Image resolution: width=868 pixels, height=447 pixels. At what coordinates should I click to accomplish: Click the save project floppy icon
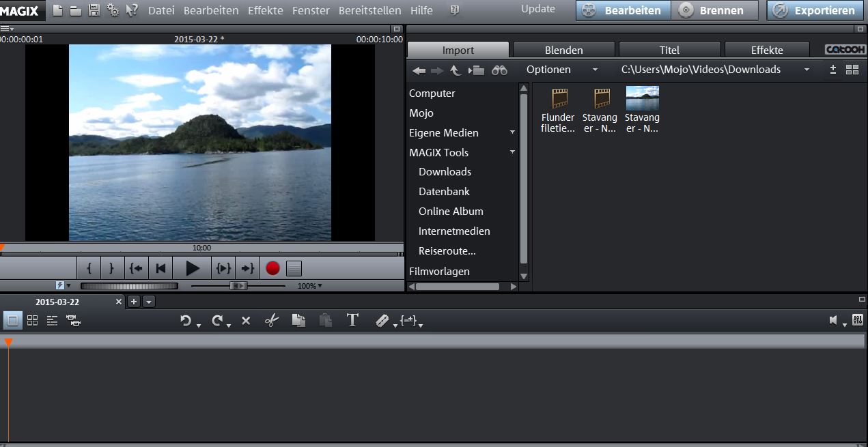coord(94,10)
